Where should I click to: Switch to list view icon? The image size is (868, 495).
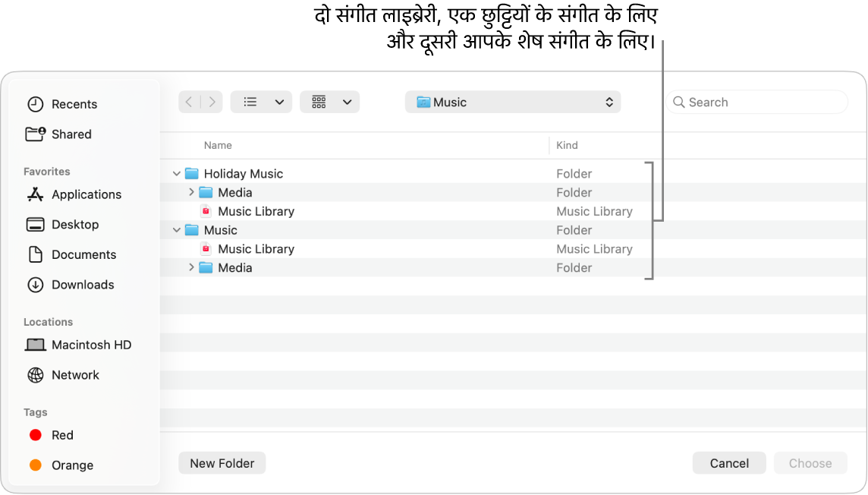tap(250, 102)
